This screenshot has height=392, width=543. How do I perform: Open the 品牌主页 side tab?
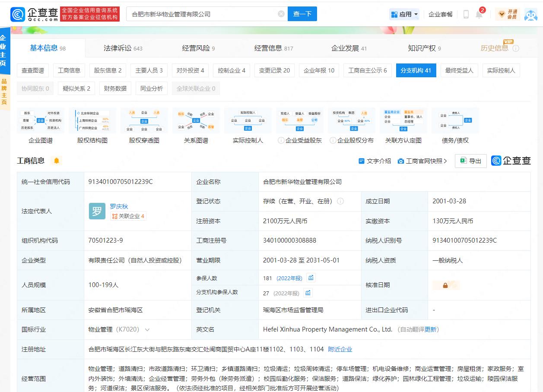point(4,92)
